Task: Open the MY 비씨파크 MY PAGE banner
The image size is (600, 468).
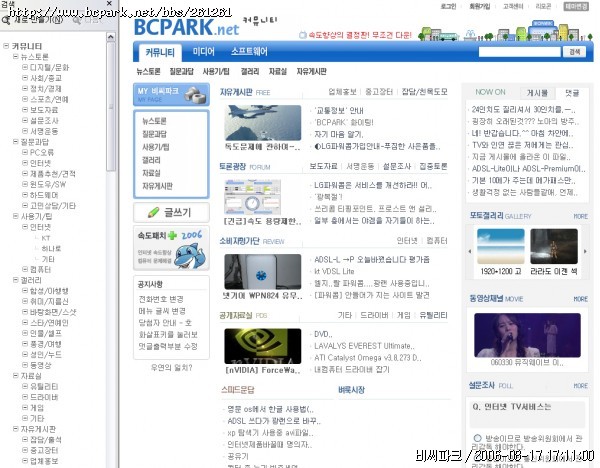Action: pos(171,94)
